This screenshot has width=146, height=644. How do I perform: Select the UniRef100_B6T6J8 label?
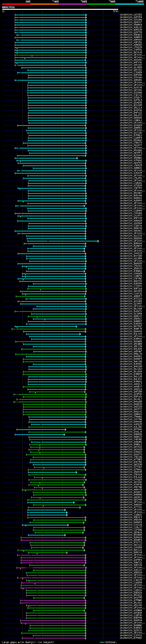pos(131,53)
